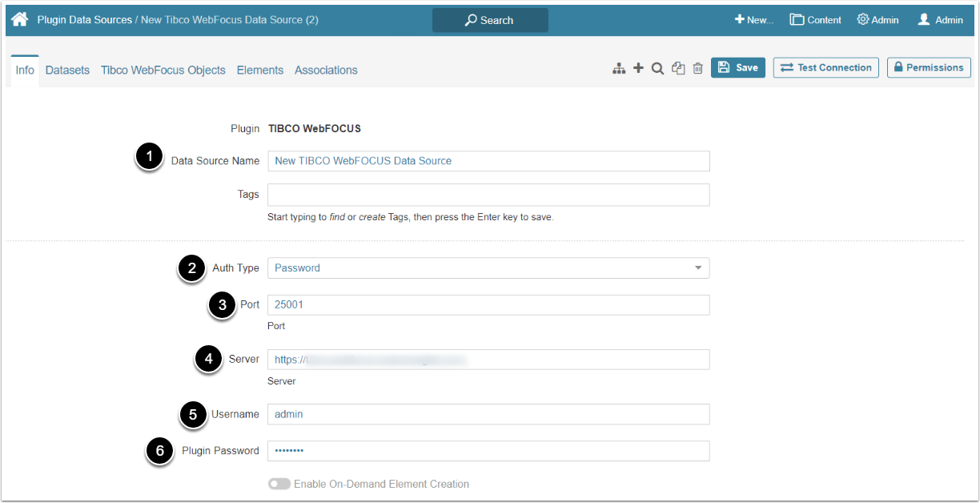Open the Admin user profile menu
This screenshot has width=980, height=503.
point(940,20)
